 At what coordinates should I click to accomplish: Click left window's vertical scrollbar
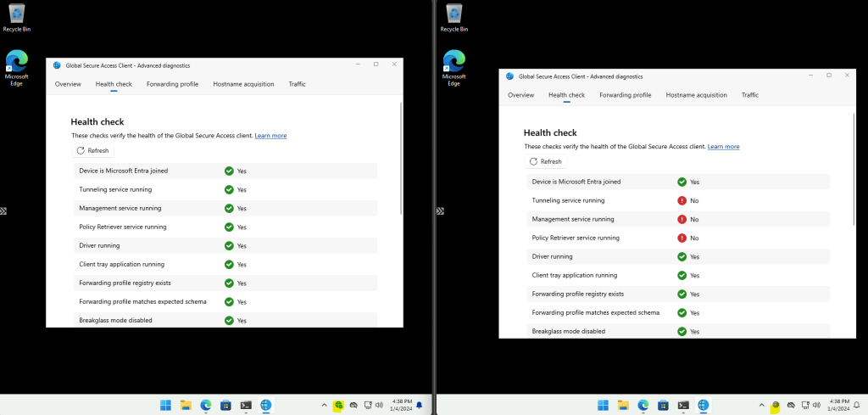[401, 158]
